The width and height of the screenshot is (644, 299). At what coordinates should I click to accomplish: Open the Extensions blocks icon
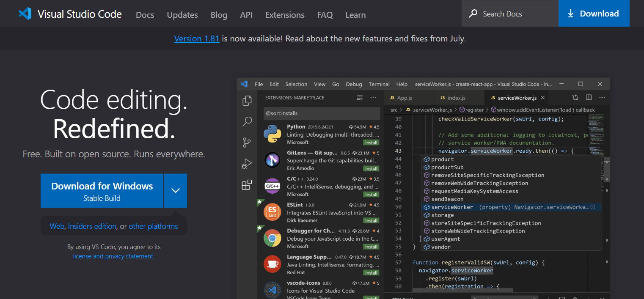247,185
